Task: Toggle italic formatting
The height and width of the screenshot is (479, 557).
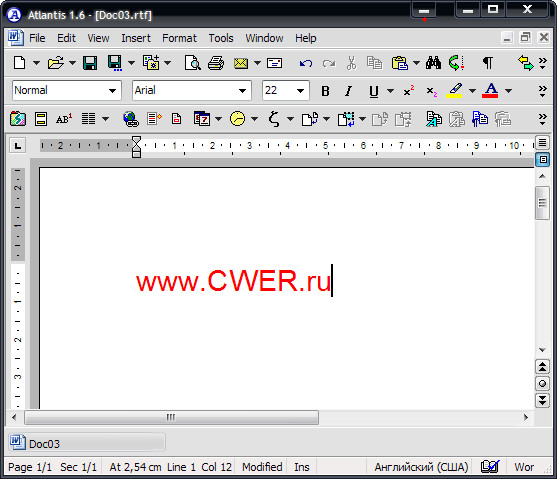Action: [x=348, y=91]
